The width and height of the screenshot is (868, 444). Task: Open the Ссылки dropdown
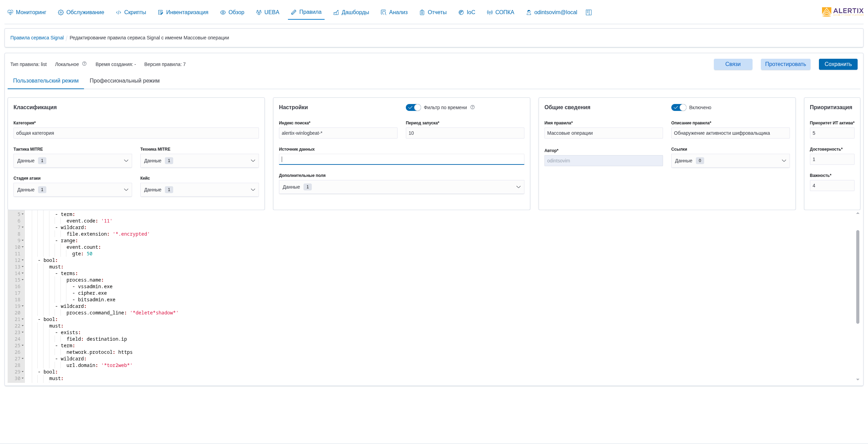coord(730,161)
